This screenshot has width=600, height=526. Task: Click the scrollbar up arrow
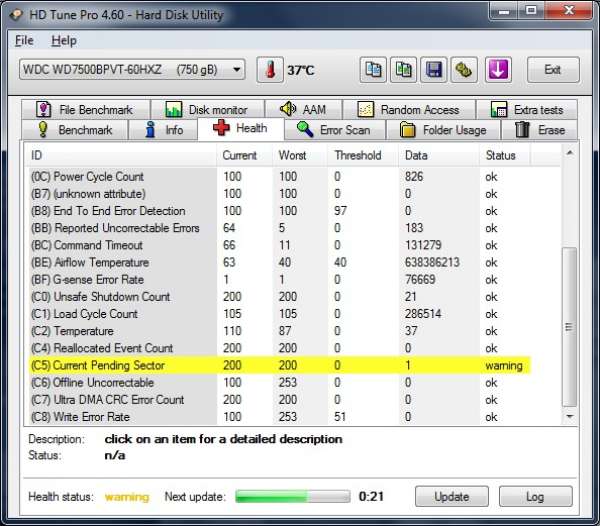pos(569,153)
